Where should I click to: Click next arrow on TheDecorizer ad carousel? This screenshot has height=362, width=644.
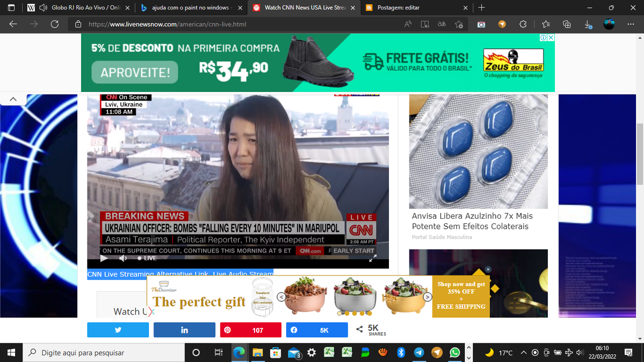(427, 297)
